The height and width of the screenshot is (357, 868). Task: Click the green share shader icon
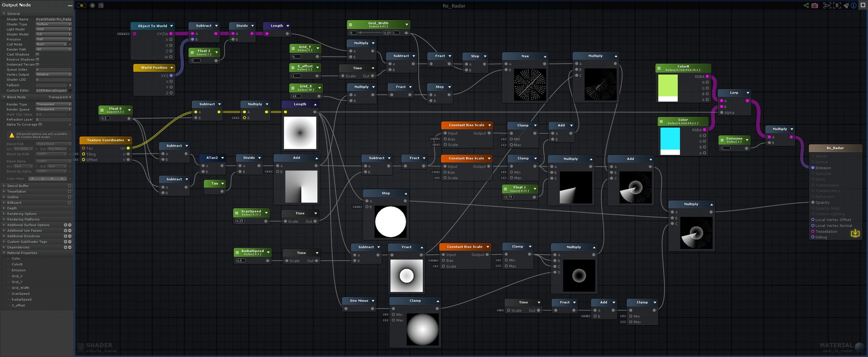coord(806,6)
